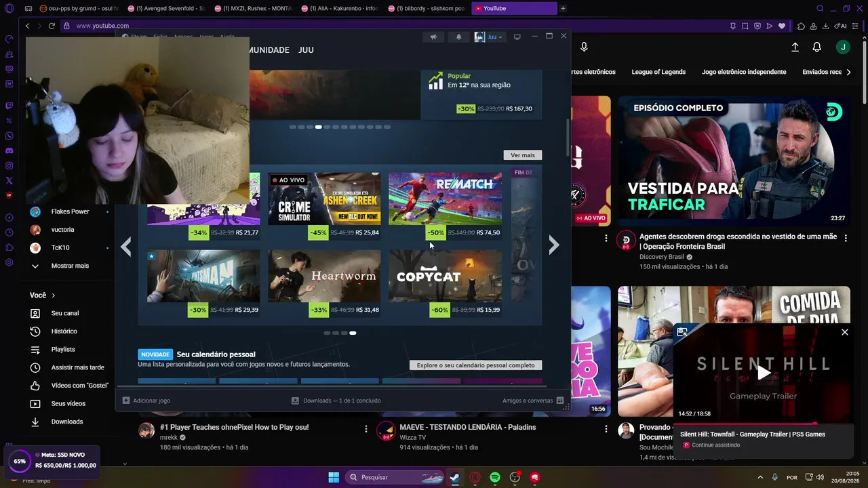The height and width of the screenshot is (488, 868).
Task: Click the Opera GX logo menu button
Action: point(9,8)
